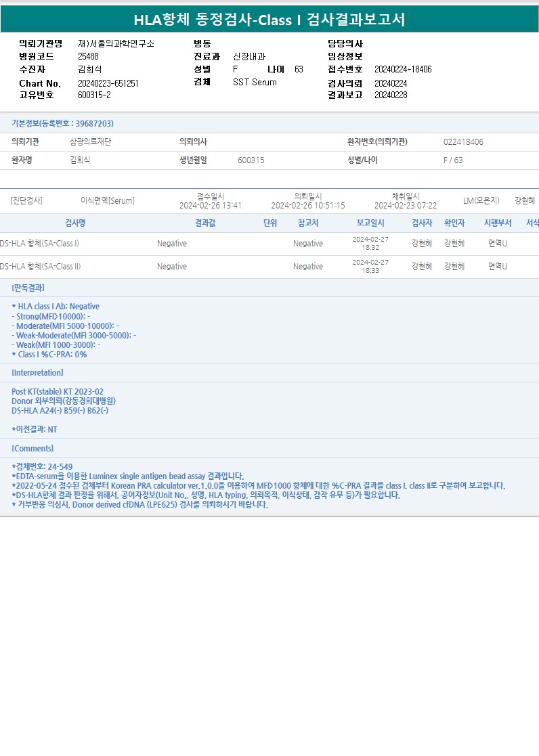This screenshot has width=539, height=756.
Task: Click the Moderate(MFI 5000-10000) line
Action: [65, 326]
